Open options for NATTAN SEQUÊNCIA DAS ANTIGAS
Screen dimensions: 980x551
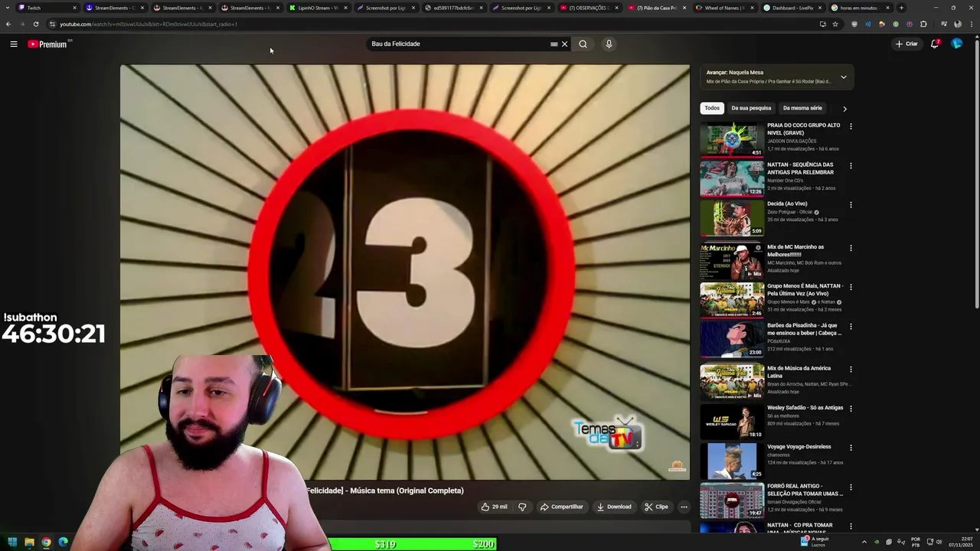coord(851,165)
